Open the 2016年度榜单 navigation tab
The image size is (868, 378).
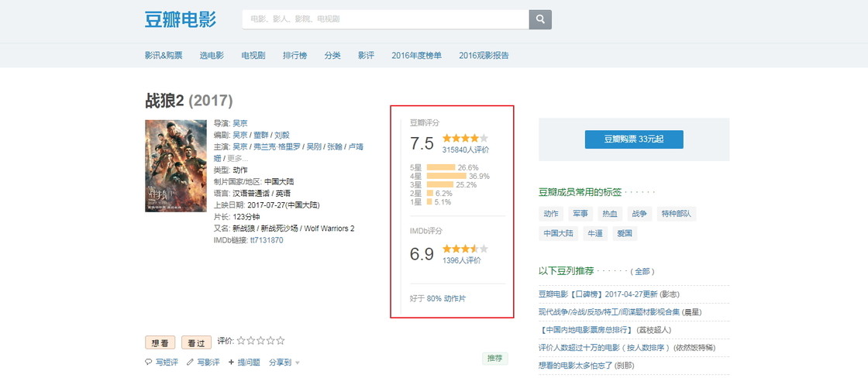pyautogui.click(x=416, y=55)
